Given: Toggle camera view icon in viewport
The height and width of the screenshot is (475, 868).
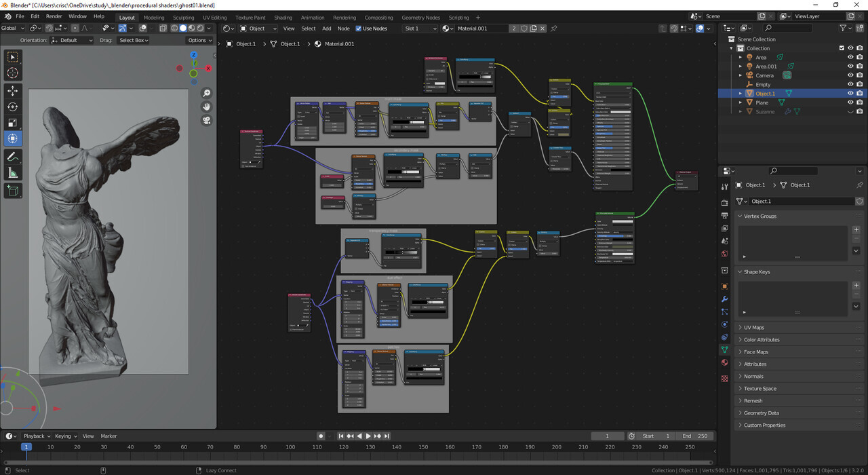Looking at the screenshot, I should [206, 120].
